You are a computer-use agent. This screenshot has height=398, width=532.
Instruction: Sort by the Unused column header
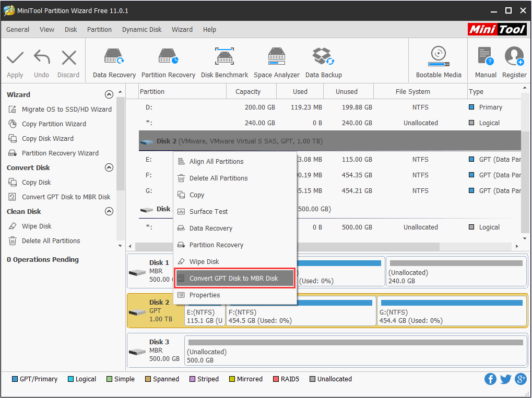(348, 91)
